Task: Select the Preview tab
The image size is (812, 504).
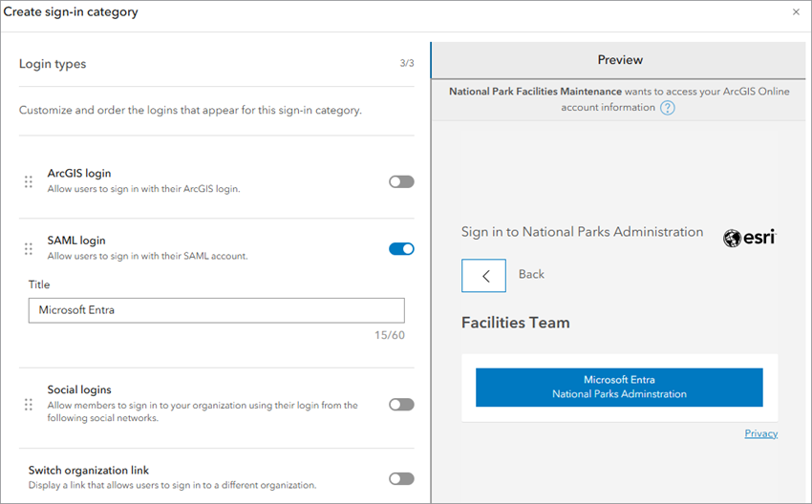Action: 620,60
